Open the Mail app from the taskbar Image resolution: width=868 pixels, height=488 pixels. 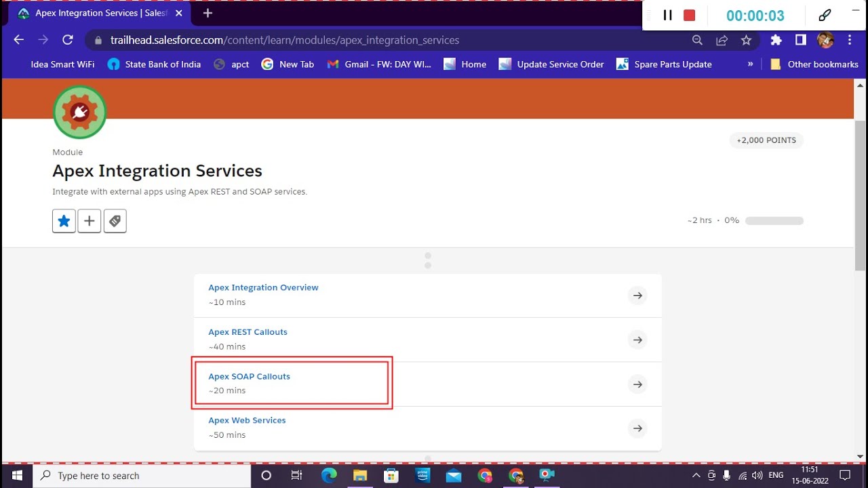click(x=453, y=476)
